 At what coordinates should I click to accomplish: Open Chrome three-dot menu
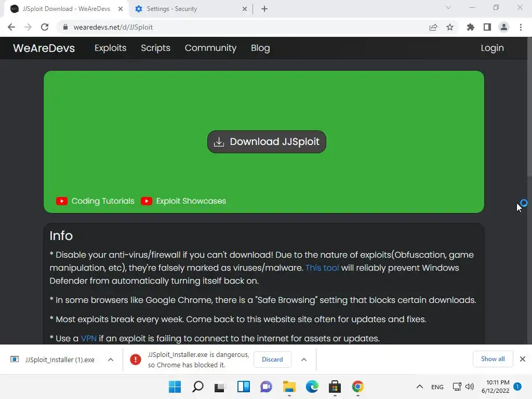point(521,27)
